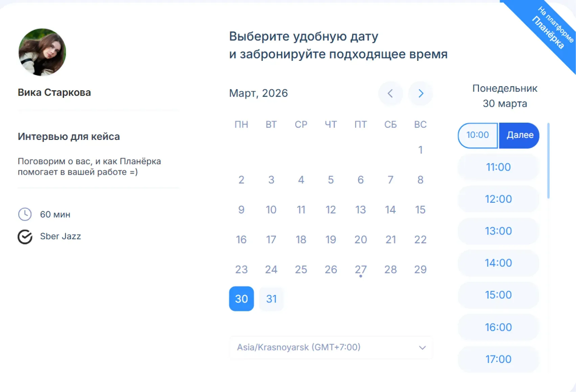Pick the 16:00 time slot
The height and width of the screenshot is (392, 576).
coord(498,327)
